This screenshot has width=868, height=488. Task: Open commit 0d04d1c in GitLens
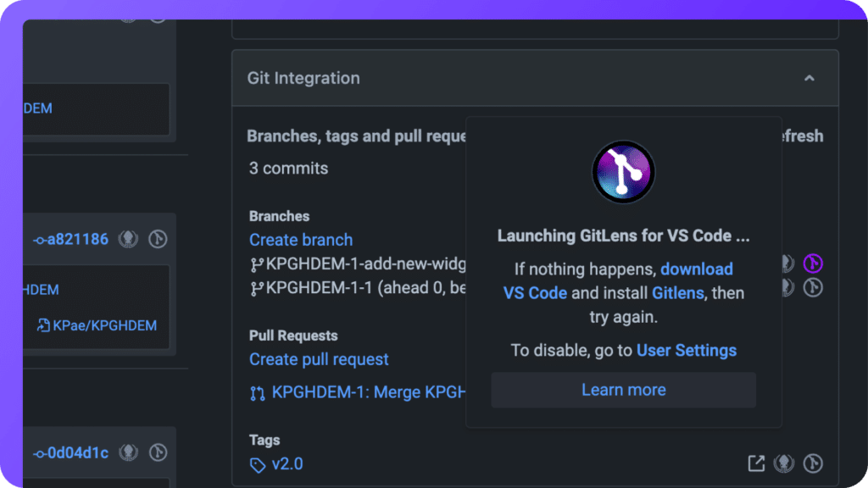pyautogui.click(x=158, y=452)
